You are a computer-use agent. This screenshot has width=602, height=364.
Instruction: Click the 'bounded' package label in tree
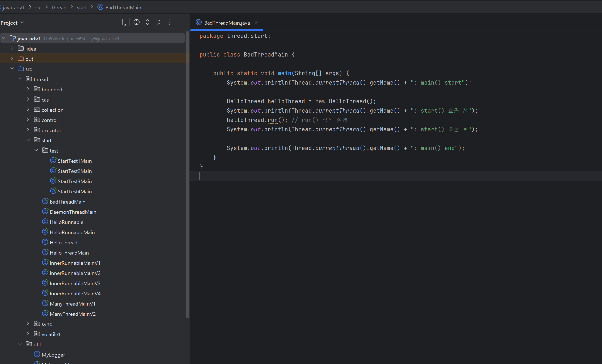(x=52, y=90)
